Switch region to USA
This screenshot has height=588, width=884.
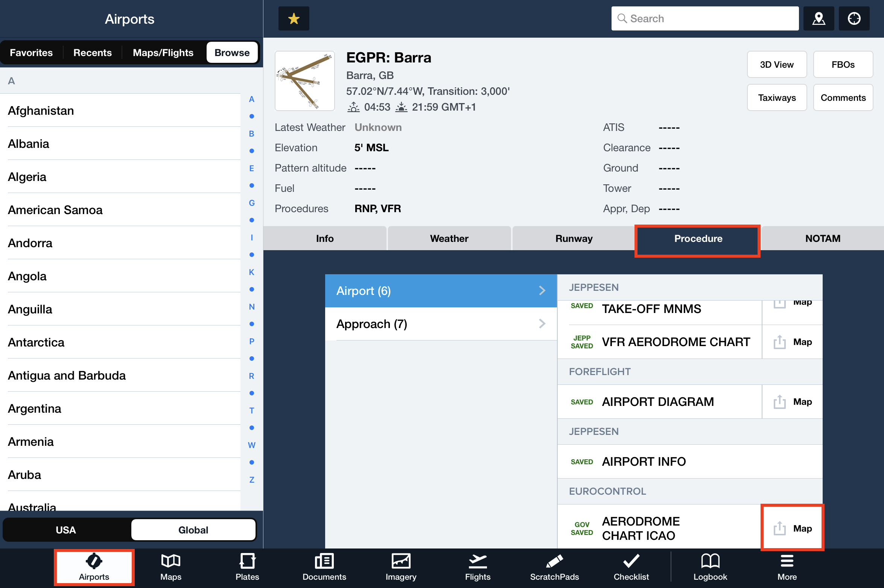66,530
